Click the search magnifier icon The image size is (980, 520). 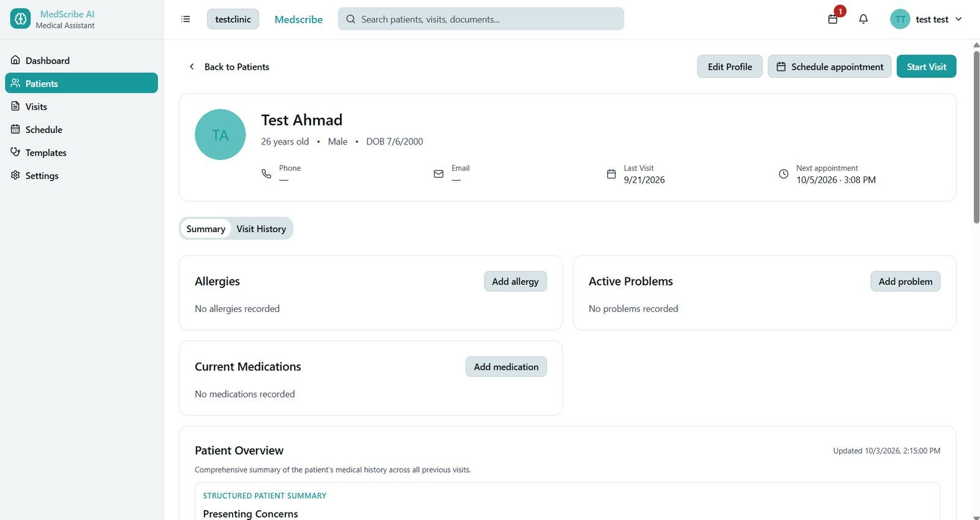click(x=351, y=19)
